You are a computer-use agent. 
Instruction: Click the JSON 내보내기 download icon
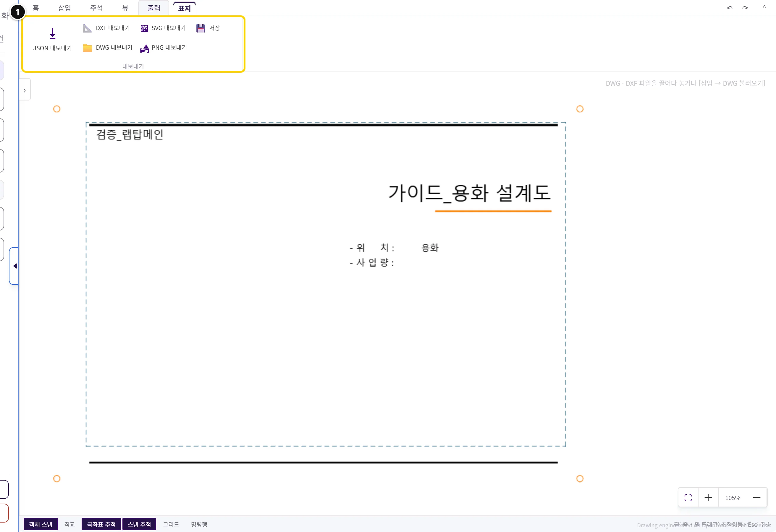pyautogui.click(x=52, y=34)
